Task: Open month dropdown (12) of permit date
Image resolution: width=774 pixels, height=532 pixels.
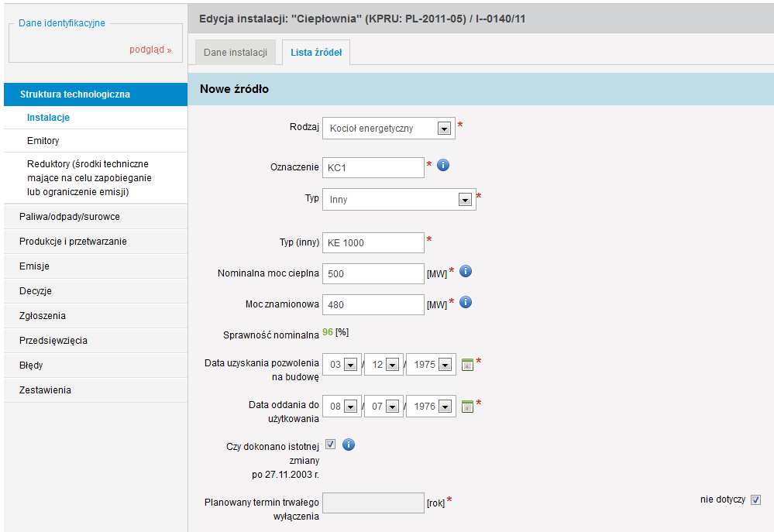Action: (384, 365)
